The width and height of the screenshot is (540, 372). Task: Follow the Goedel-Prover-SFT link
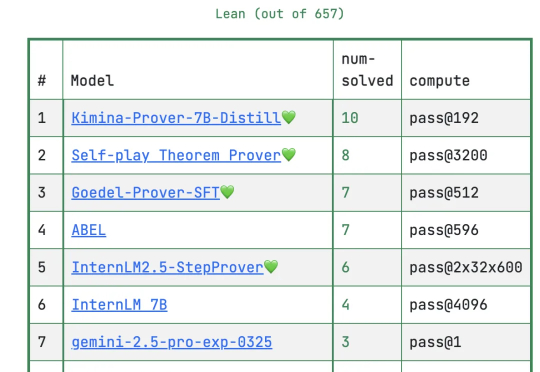[145, 193]
